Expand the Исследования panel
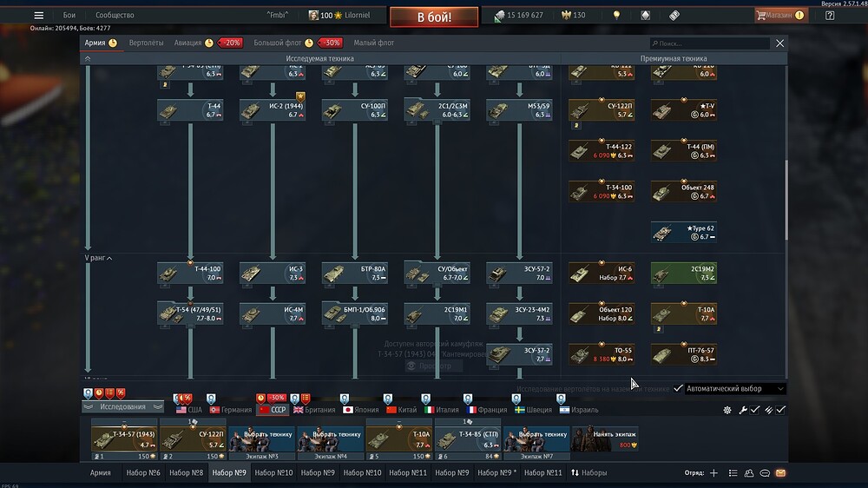Image resolution: width=868 pixels, height=488 pixels. click(x=123, y=406)
